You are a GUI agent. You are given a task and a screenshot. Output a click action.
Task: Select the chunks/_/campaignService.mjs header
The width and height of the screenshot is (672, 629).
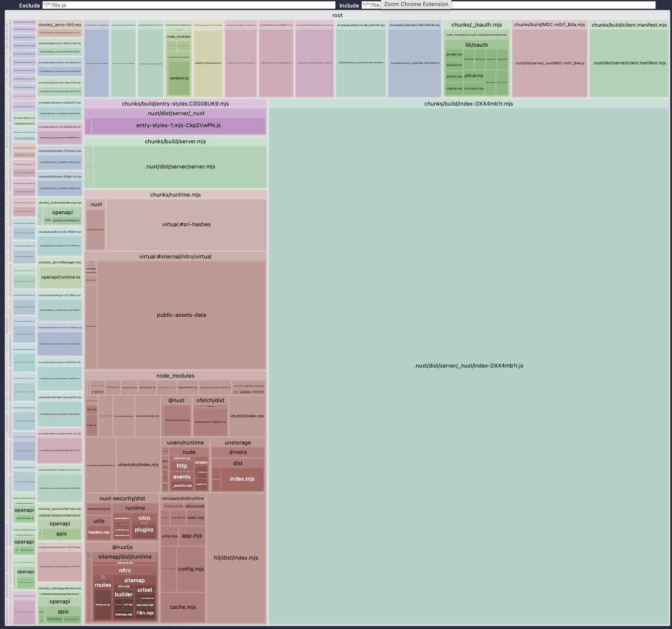(x=60, y=588)
